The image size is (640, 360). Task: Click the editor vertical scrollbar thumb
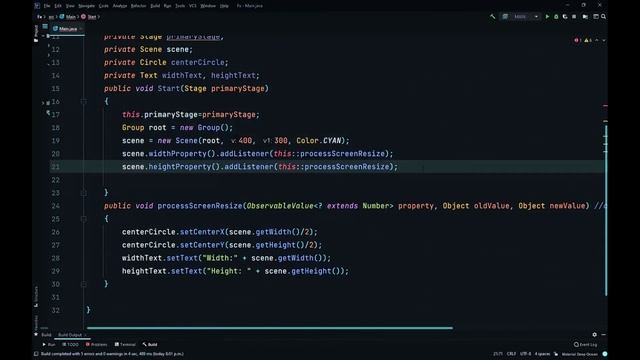click(606, 210)
